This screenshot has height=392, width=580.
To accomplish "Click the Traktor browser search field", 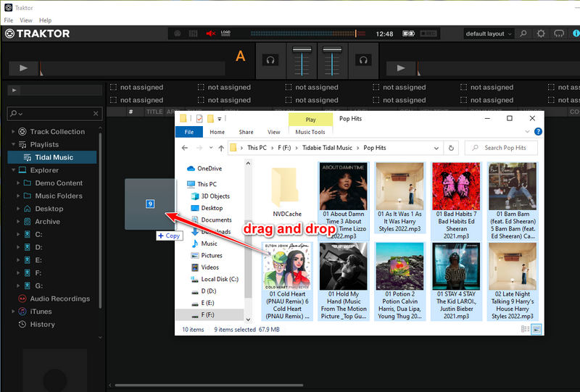I will point(54,114).
